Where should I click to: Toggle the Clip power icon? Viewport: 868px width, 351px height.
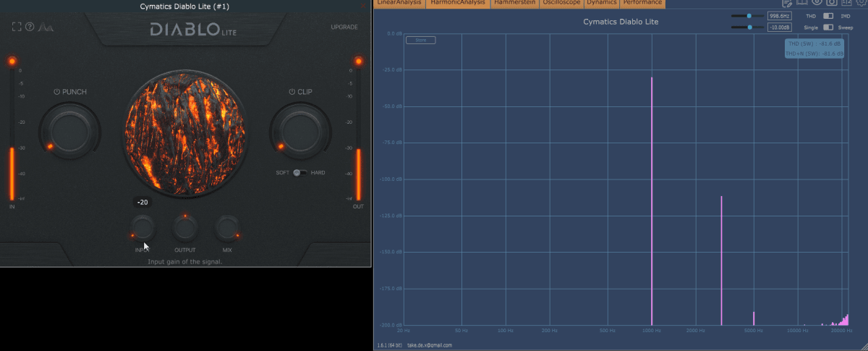292,92
